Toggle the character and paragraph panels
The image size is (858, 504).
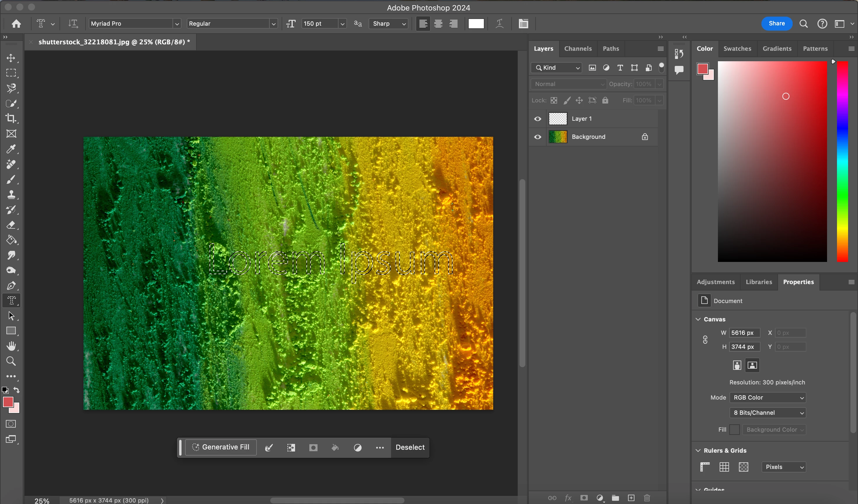click(x=523, y=24)
